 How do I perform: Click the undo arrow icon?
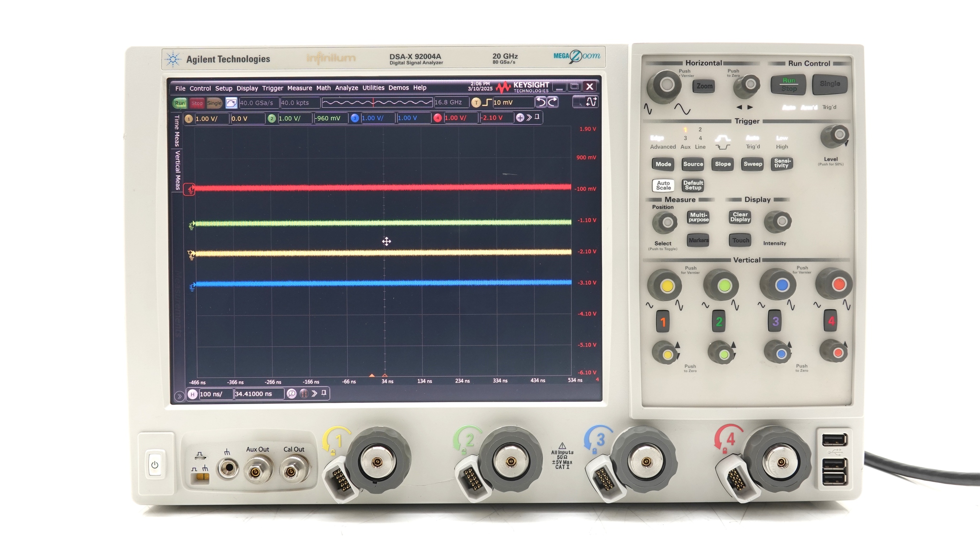[541, 102]
